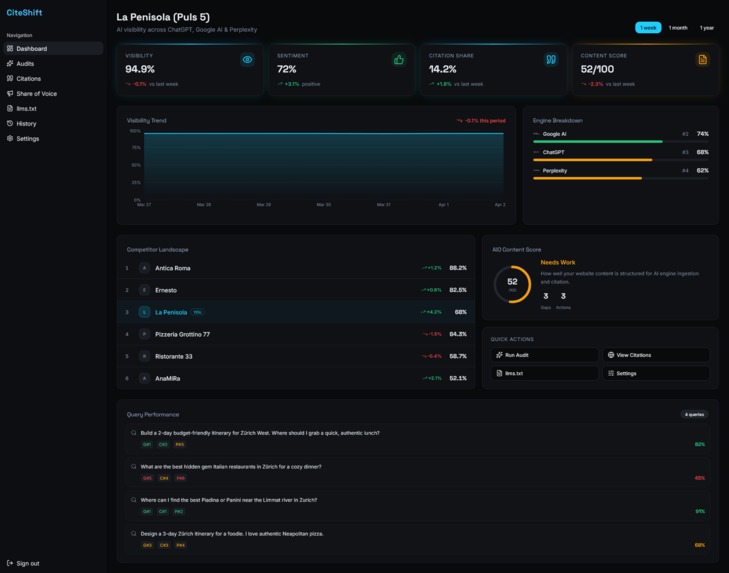Select La Penisola competitor row
The width and height of the screenshot is (729, 573).
tap(296, 312)
